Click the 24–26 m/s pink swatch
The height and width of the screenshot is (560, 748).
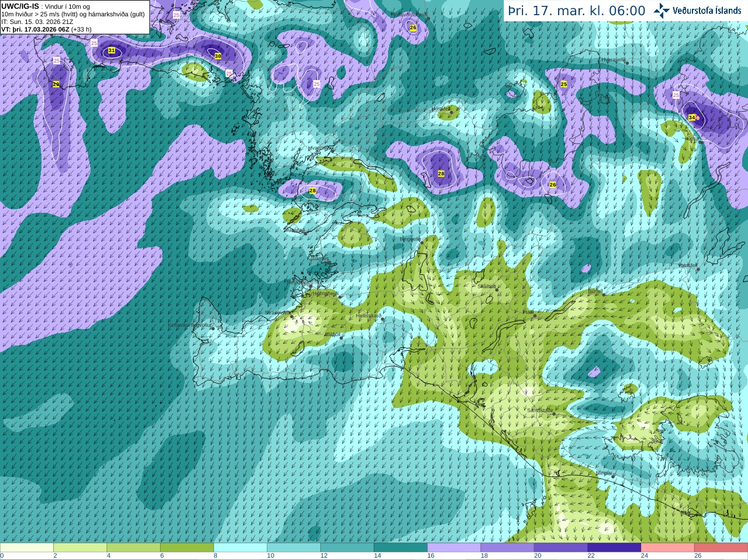coord(668,547)
